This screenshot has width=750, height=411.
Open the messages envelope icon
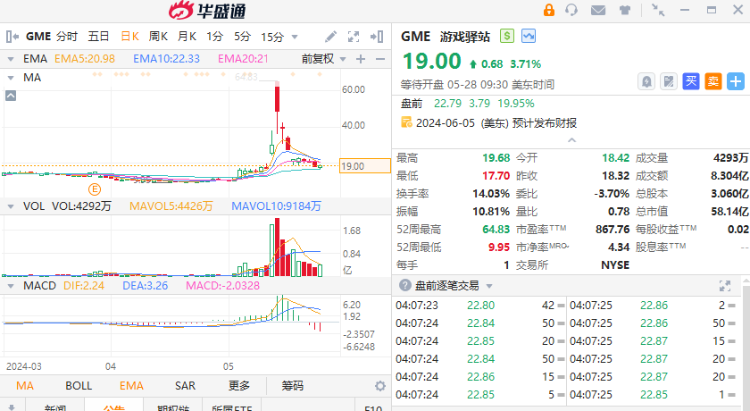click(598, 10)
